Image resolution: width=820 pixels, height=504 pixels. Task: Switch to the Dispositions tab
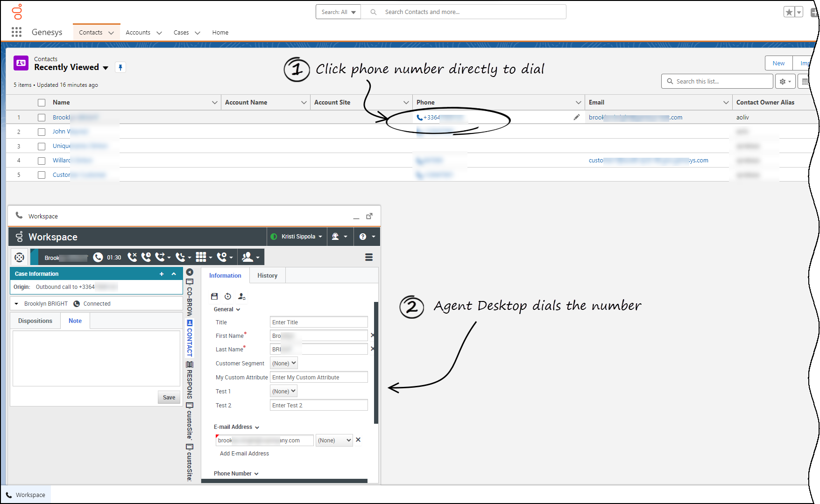tap(35, 321)
